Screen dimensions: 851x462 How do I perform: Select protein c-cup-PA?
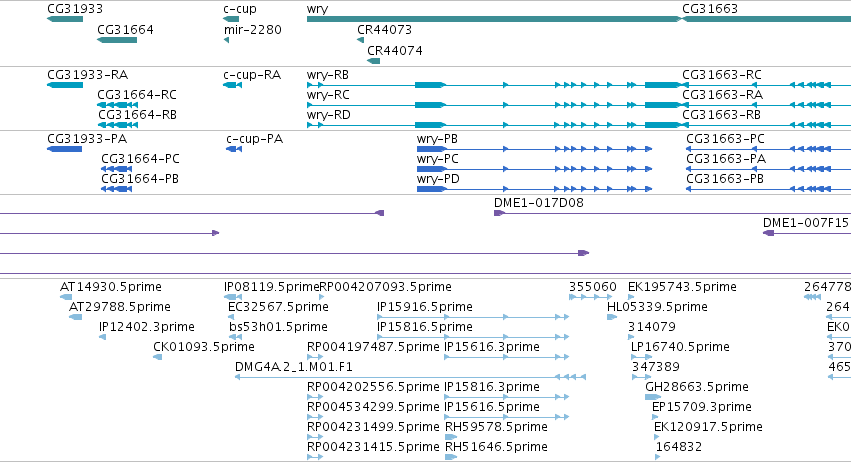(x=234, y=149)
